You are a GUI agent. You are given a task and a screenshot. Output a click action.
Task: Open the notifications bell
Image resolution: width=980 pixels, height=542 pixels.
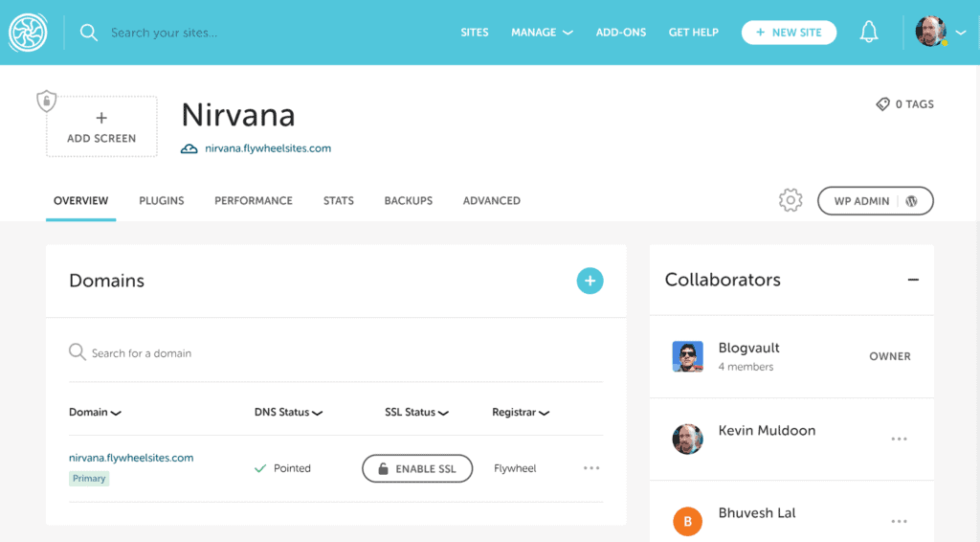point(869,32)
